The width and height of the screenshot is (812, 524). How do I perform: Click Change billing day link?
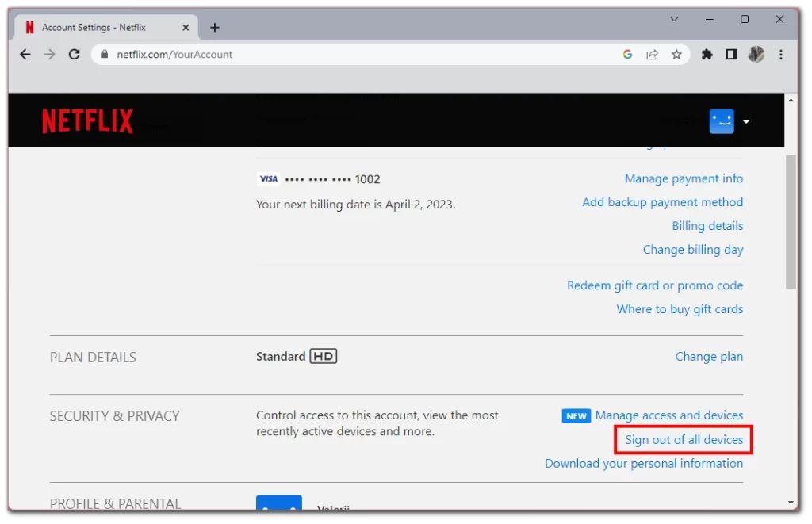(693, 250)
